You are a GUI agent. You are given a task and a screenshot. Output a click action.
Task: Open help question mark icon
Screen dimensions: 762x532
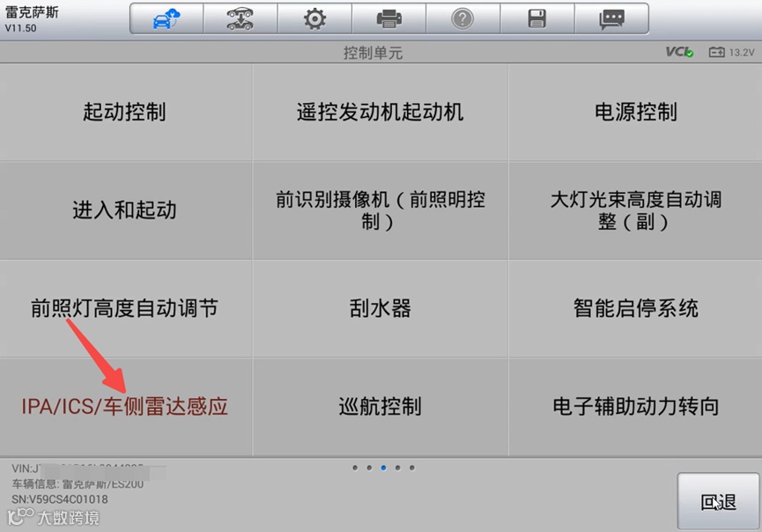tap(462, 19)
